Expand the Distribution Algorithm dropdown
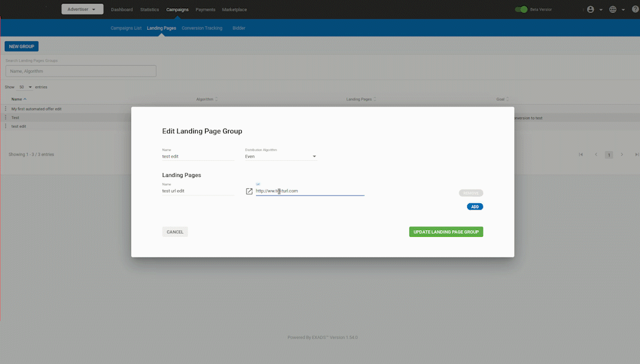Screen dimensions: 640x364 coord(281,157)
